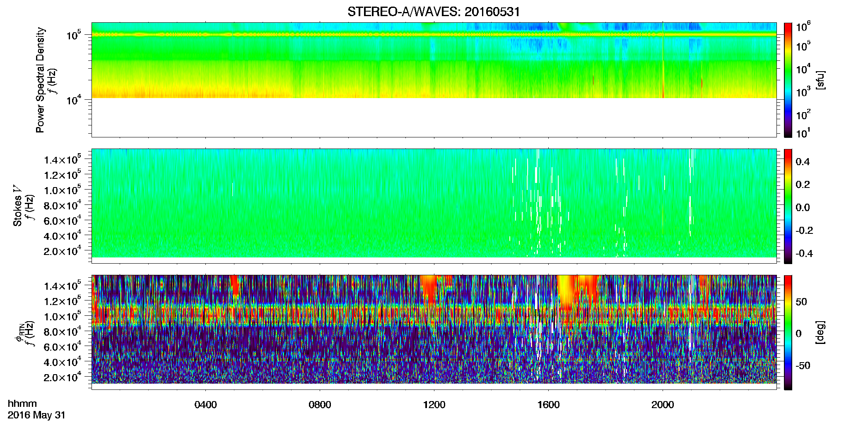The image size is (868, 447).
Task: Click the 10^6 label on power colorbar
Action: click(x=803, y=27)
